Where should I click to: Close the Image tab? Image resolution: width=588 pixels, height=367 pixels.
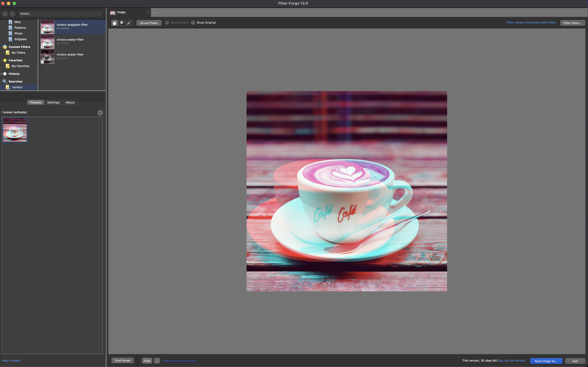[x=148, y=12]
